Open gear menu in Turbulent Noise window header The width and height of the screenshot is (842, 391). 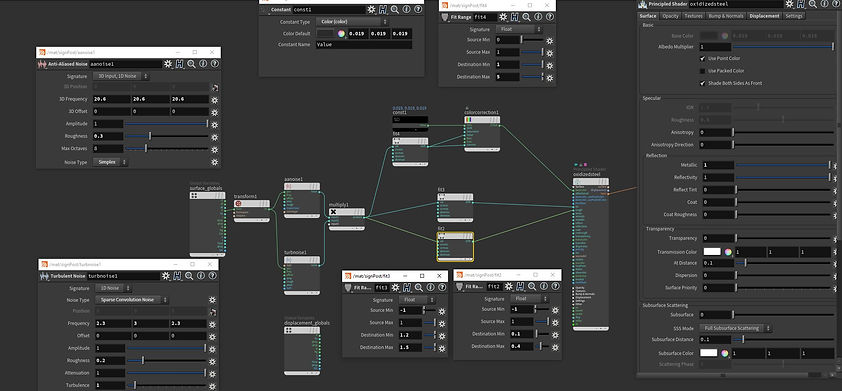[166, 276]
